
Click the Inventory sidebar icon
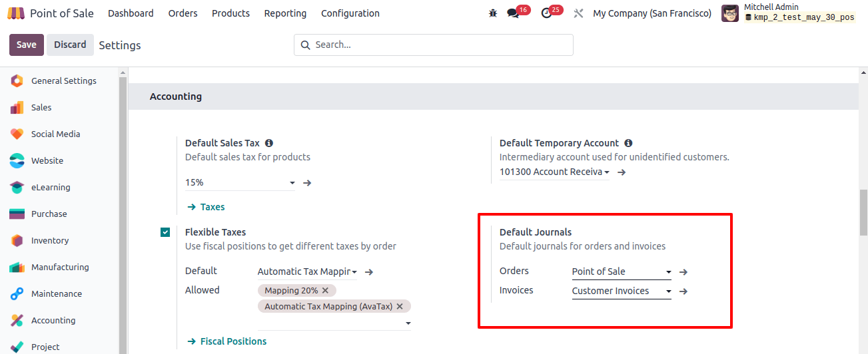tap(17, 240)
